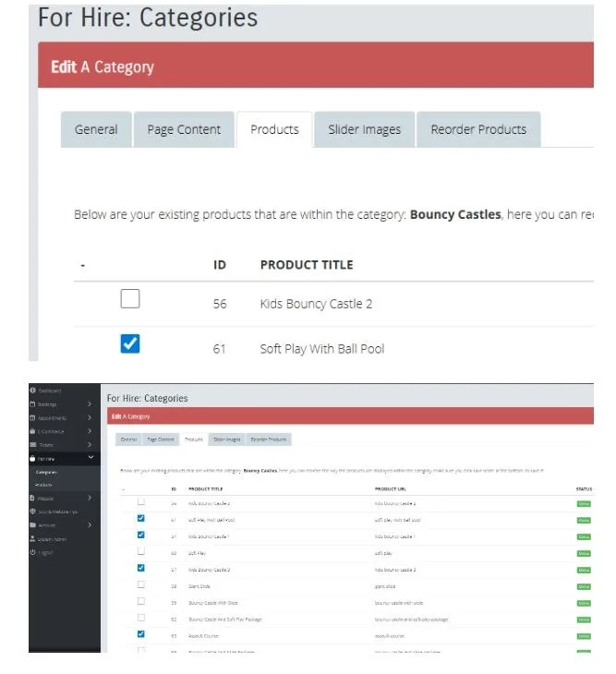Viewport: 616px width, 674px height.
Task: Click the bold Bouncy Castles text in enlarged view
Action: pos(455,214)
